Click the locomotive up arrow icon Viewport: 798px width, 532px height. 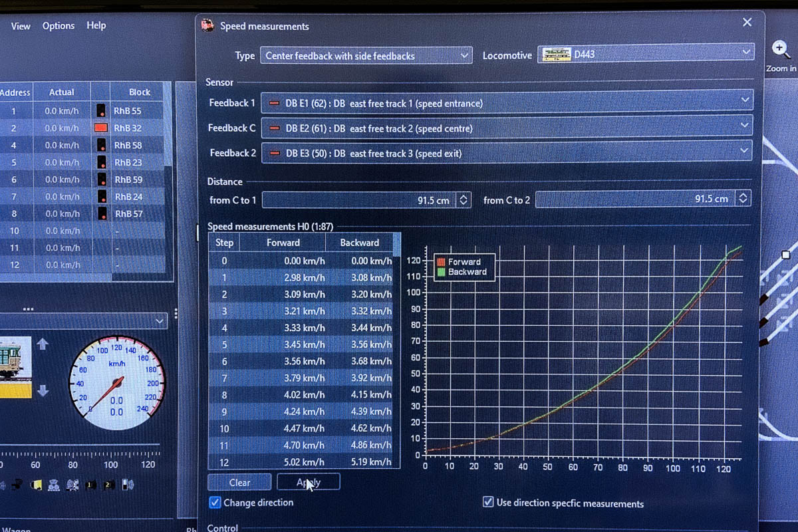pos(43,344)
